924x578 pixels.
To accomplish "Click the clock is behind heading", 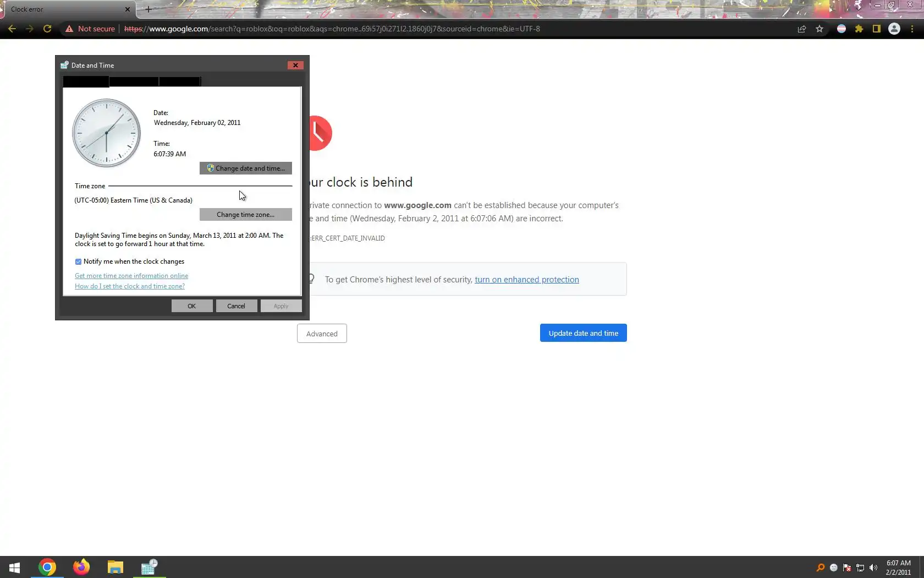I will tap(361, 182).
